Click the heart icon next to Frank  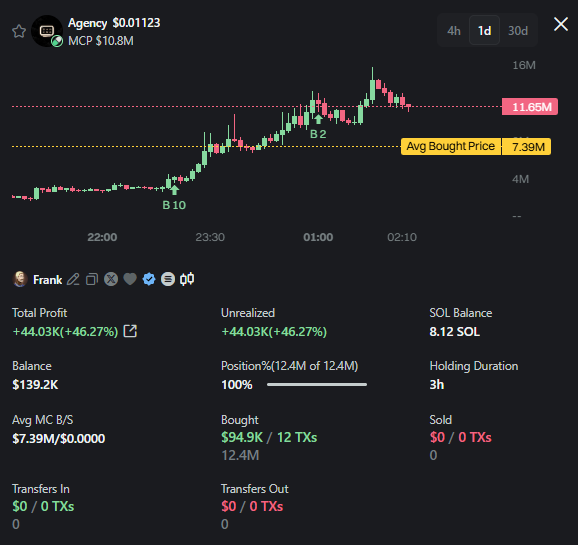(x=130, y=279)
